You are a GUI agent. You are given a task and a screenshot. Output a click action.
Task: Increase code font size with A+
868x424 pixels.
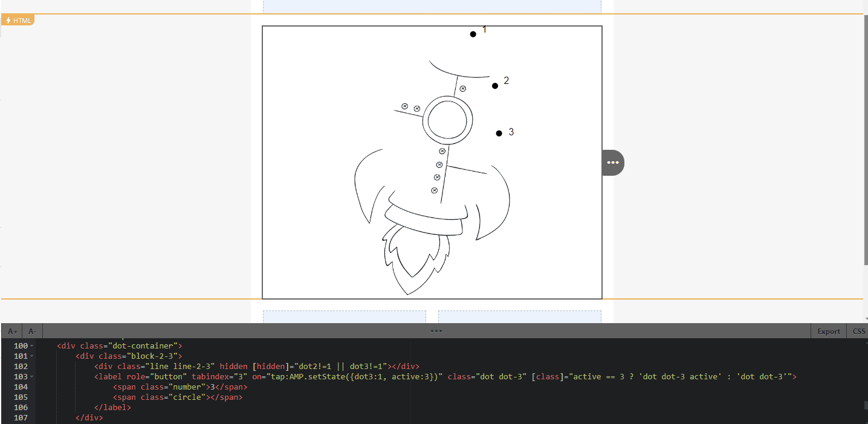pos(12,331)
